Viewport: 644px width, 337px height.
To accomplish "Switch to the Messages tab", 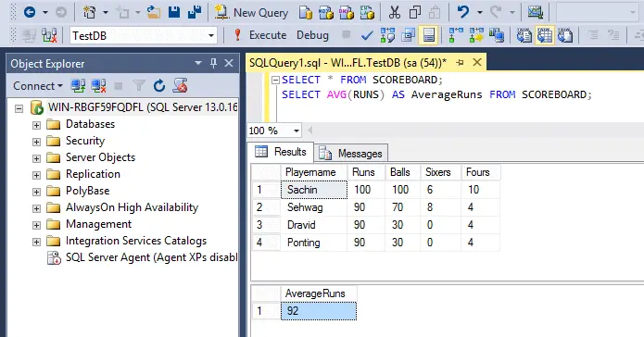I will click(351, 154).
